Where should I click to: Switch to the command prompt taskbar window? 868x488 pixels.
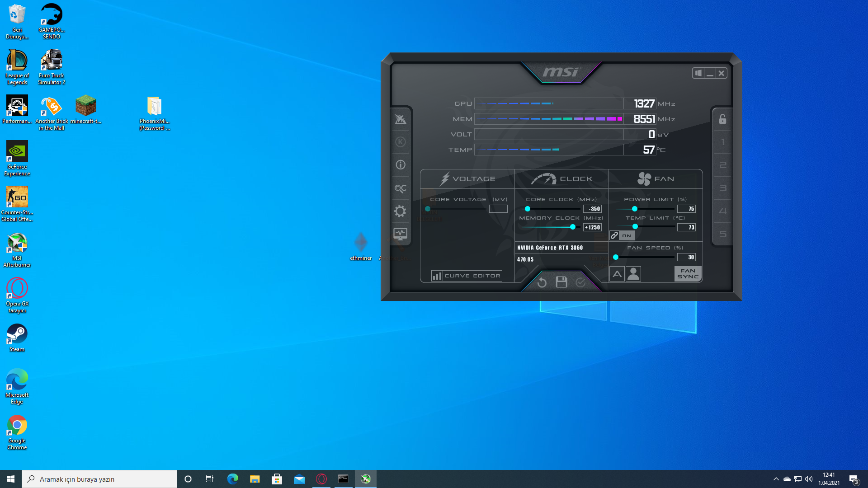tap(344, 479)
